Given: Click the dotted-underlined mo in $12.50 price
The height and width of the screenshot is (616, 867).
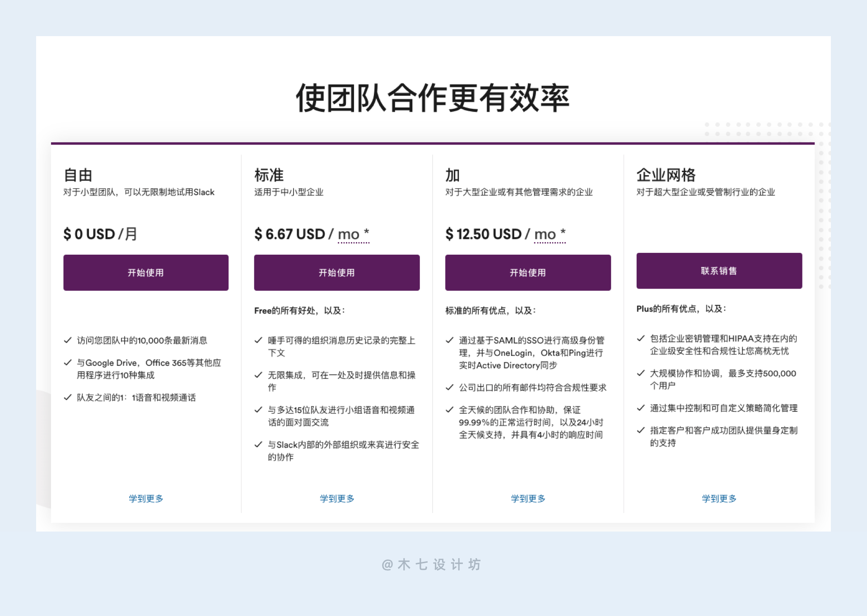Looking at the screenshot, I should (x=545, y=234).
